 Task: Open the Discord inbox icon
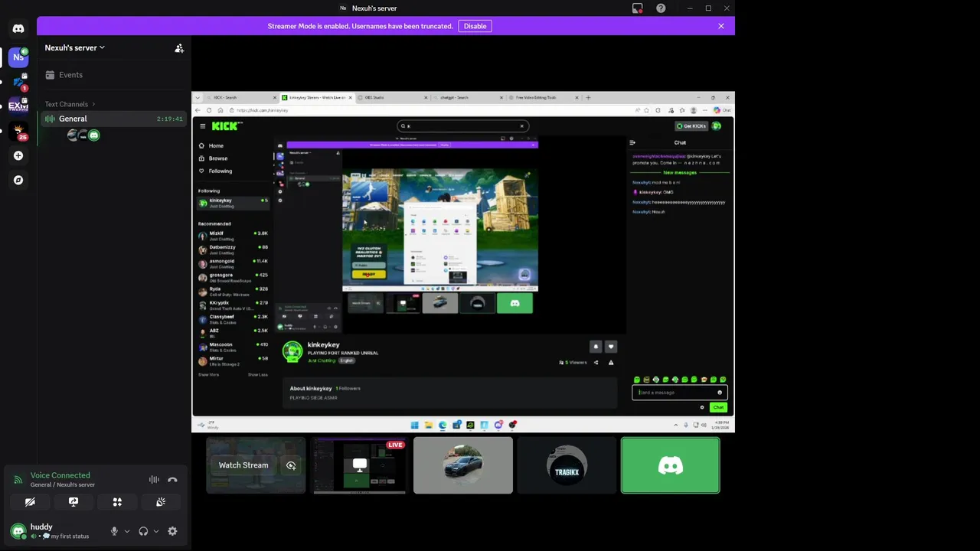[637, 8]
